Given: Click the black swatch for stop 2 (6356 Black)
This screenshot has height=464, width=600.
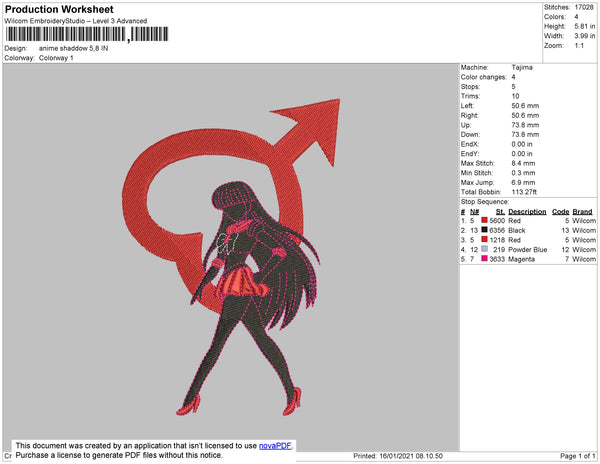Looking at the screenshot, I should point(484,230).
